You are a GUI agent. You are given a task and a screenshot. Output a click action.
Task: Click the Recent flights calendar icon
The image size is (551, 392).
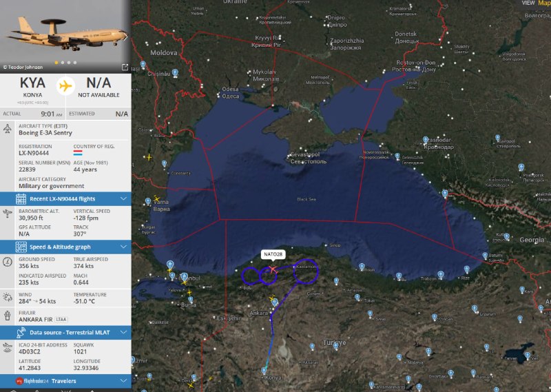pyautogui.click(x=21, y=199)
